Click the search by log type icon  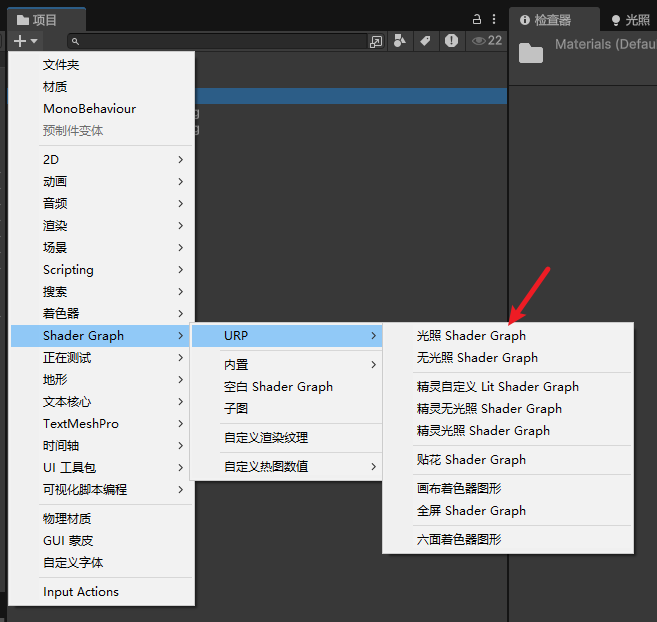click(x=451, y=41)
